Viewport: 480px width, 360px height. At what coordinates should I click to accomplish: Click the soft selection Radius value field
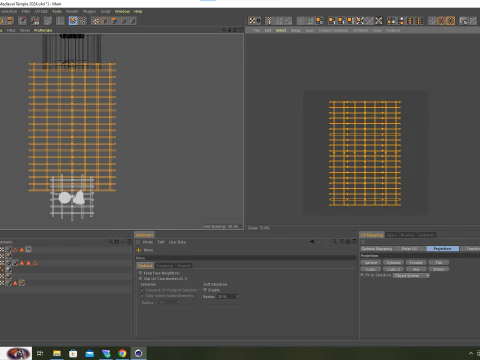point(228,296)
